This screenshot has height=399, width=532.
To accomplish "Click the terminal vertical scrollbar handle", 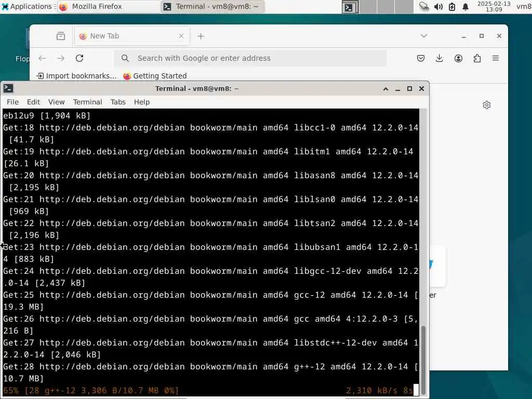I will click(x=423, y=360).
